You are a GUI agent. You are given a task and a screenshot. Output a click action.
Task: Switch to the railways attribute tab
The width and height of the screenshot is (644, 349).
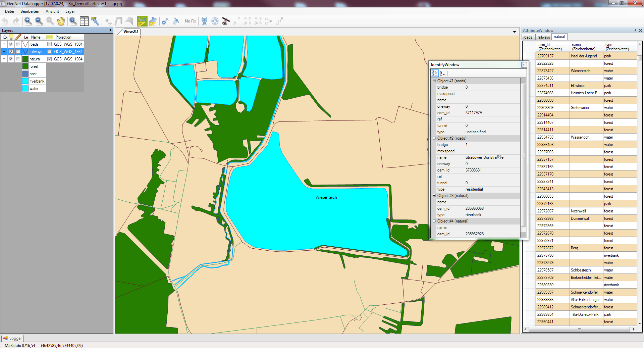pos(543,37)
